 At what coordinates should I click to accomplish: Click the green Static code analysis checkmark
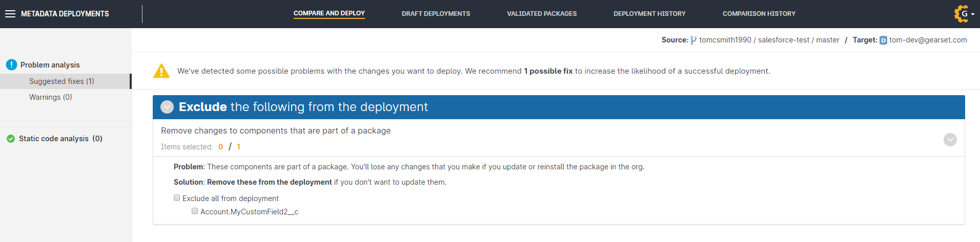[x=11, y=139]
